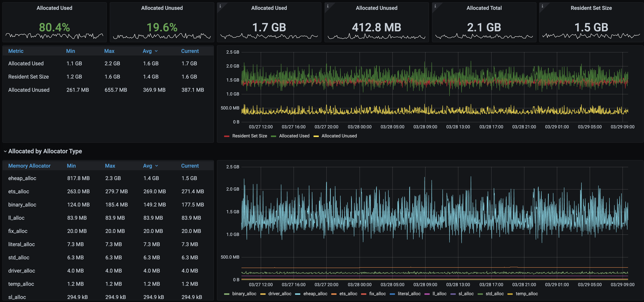This screenshot has width=644, height=302.
Task: Click the sort arrow beside Avg in Metric table
Action: point(156,51)
